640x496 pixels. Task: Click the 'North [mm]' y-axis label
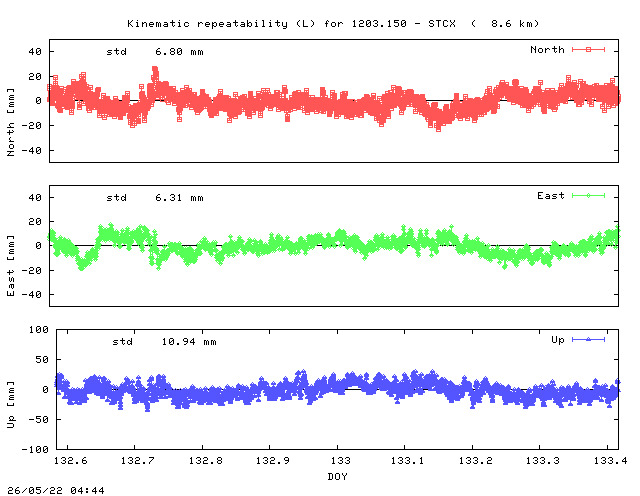point(11,122)
